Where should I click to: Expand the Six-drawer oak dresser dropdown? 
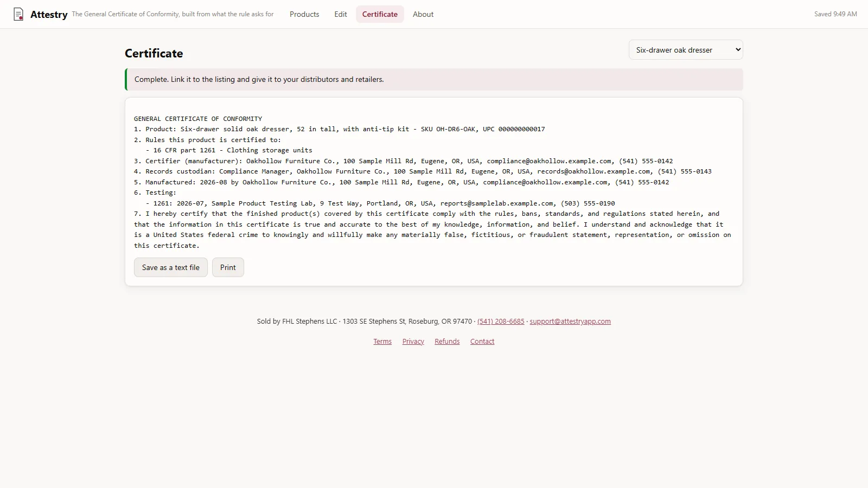(686, 50)
